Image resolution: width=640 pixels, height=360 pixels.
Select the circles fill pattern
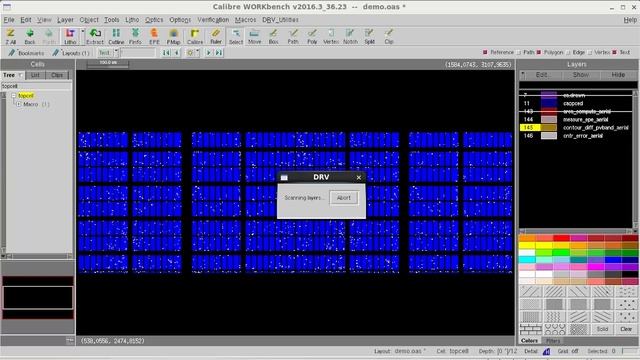pyautogui.click(x=555, y=329)
